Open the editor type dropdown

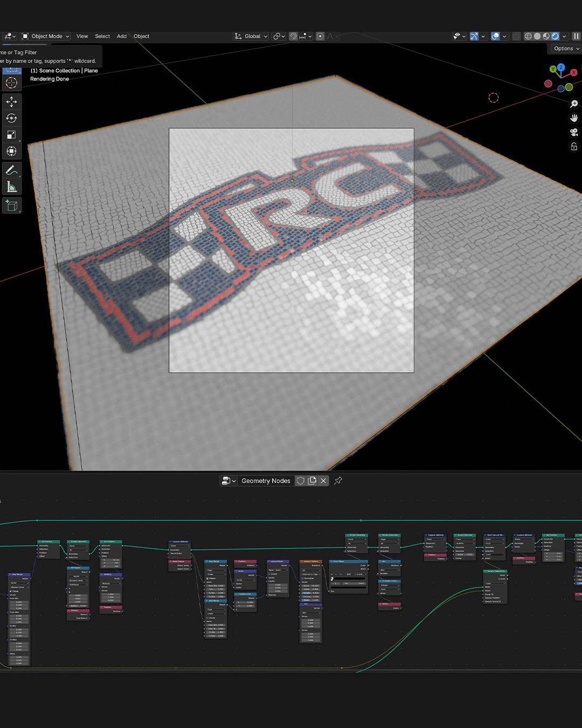[10, 36]
